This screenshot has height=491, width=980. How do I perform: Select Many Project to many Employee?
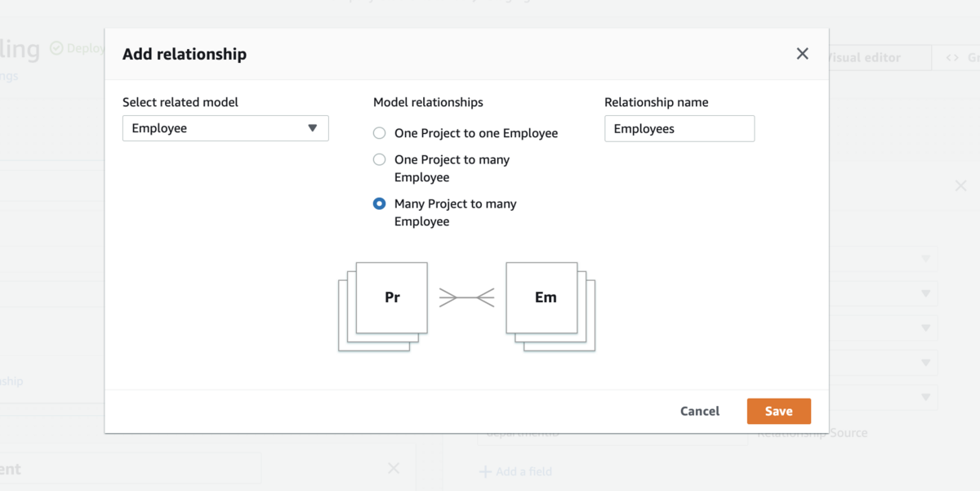[379, 203]
